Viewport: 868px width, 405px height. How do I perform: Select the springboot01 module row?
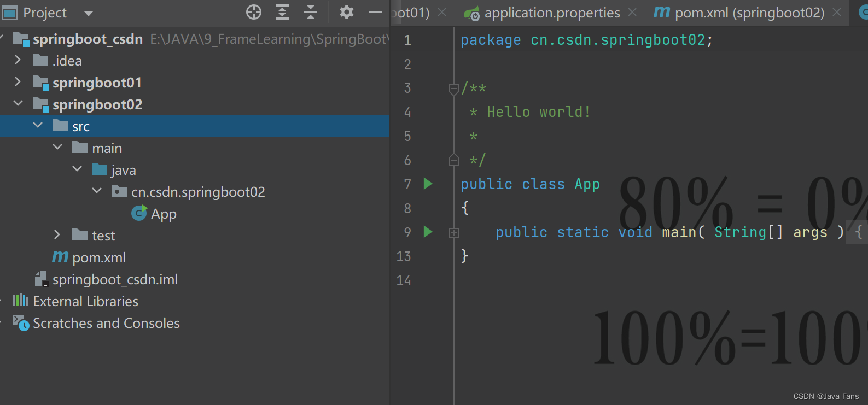click(195, 83)
